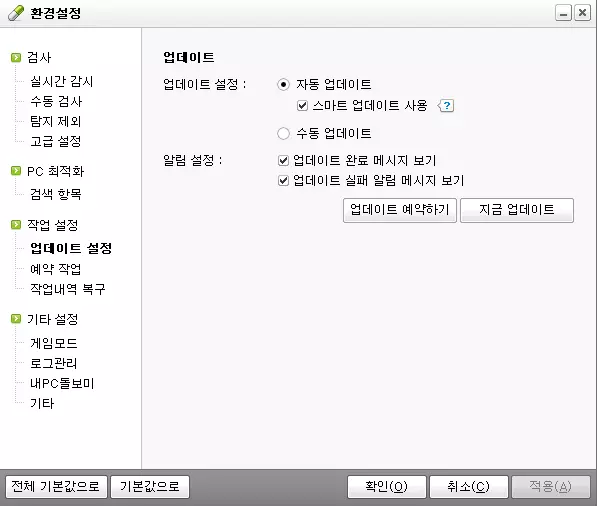Open 내PC돌보미 settings
The image size is (597, 506).
tap(62, 383)
